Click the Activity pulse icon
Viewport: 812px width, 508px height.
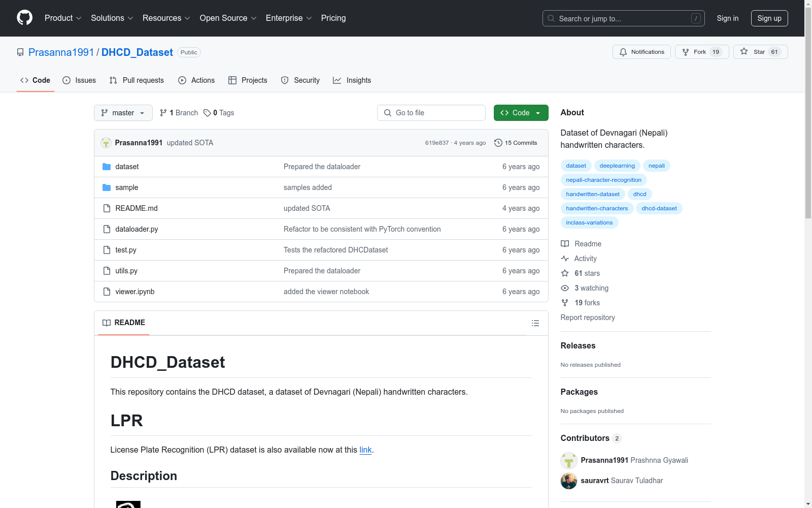pos(565,259)
